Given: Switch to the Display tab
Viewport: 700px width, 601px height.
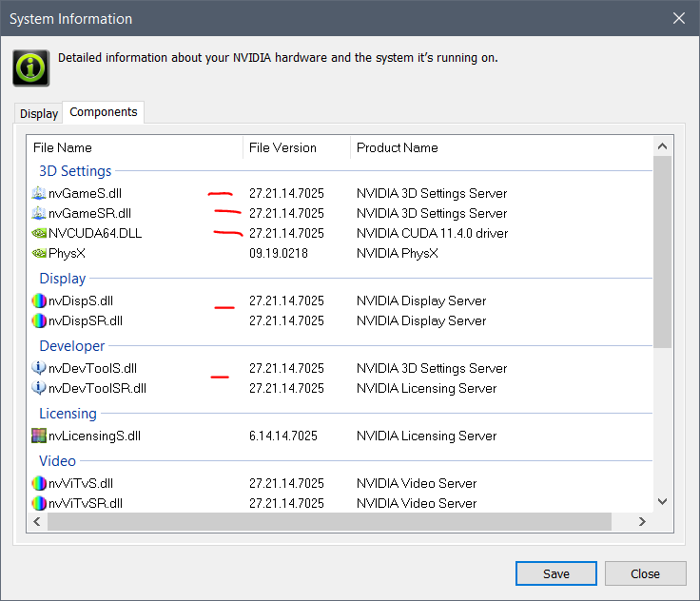Looking at the screenshot, I should [x=39, y=114].
